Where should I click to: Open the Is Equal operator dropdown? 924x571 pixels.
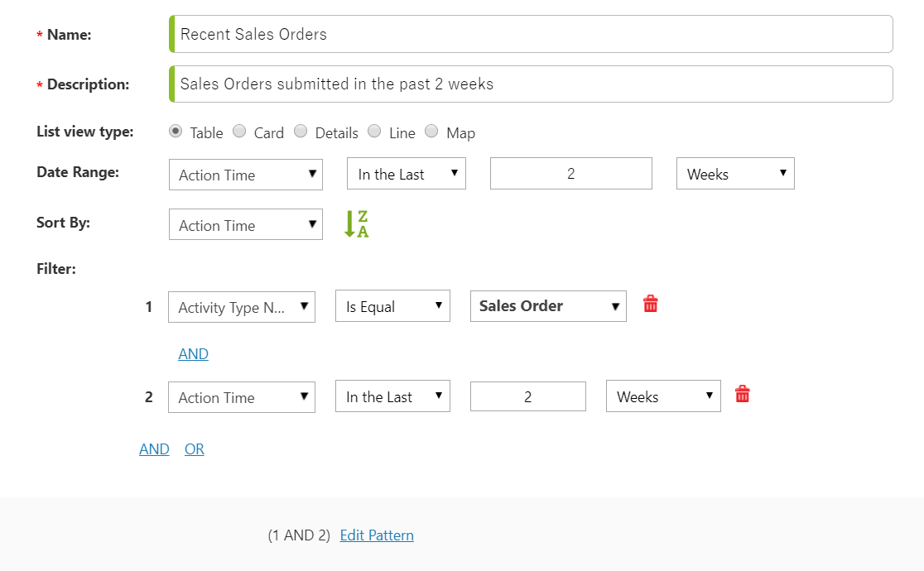pyautogui.click(x=392, y=305)
